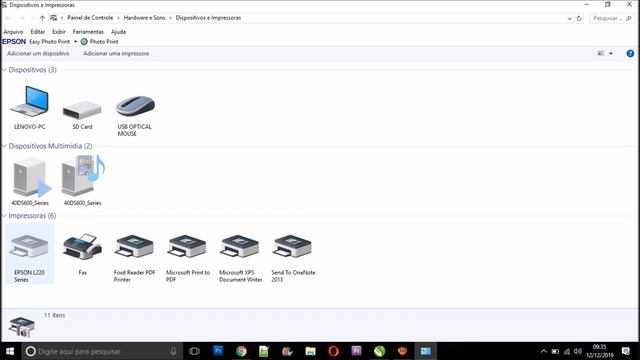The width and height of the screenshot is (640, 360).
Task: Select the Microsoft Print to PDF icon
Action: coord(187,246)
